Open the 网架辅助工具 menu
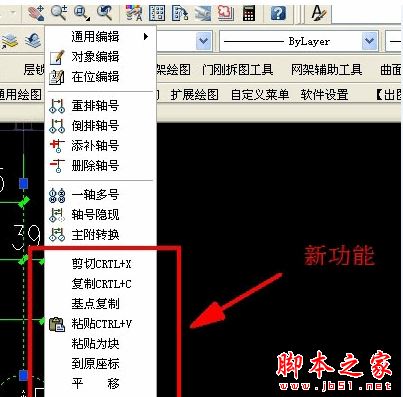 click(326, 70)
